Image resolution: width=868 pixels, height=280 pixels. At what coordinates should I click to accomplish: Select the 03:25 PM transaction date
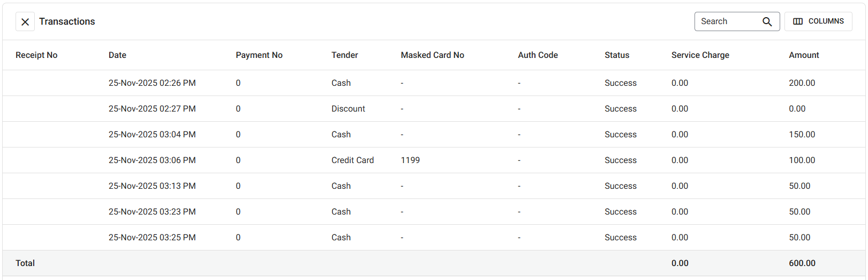point(152,238)
